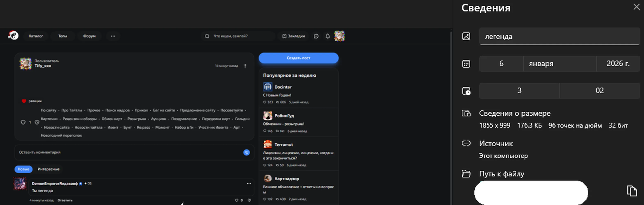This screenshot has width=644, height=205.
Task: Click the Terramut avatar icon
Action: (268, 144)
